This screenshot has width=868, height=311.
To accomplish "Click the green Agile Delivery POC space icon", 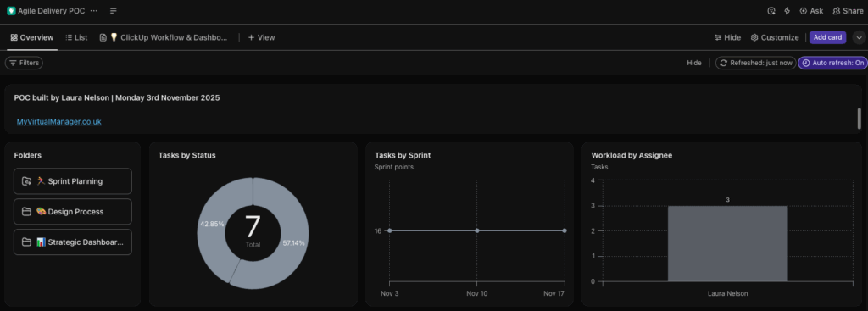I will tap(11, 11).
